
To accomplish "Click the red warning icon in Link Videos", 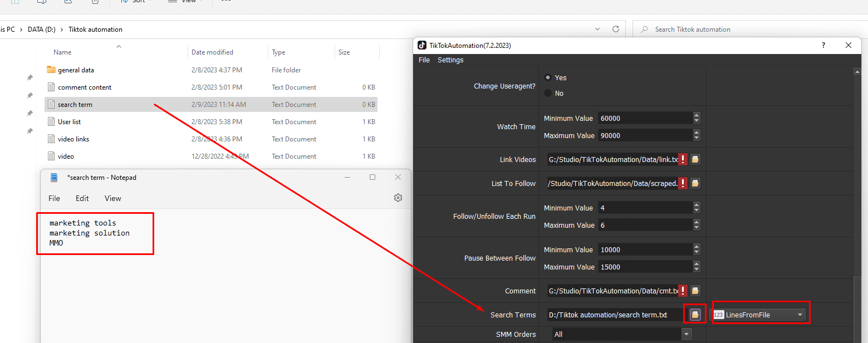I will 683,160.
